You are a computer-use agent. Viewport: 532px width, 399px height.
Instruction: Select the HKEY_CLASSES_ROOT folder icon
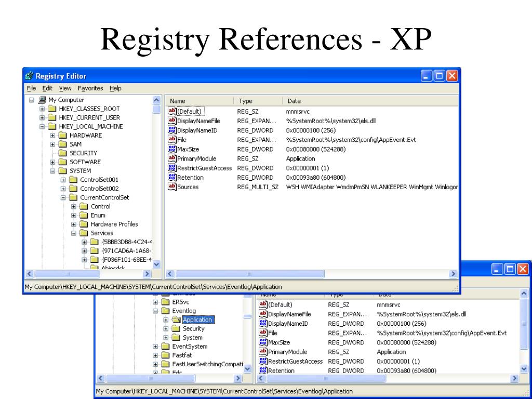pyautogui.click(x=52, y=109)
